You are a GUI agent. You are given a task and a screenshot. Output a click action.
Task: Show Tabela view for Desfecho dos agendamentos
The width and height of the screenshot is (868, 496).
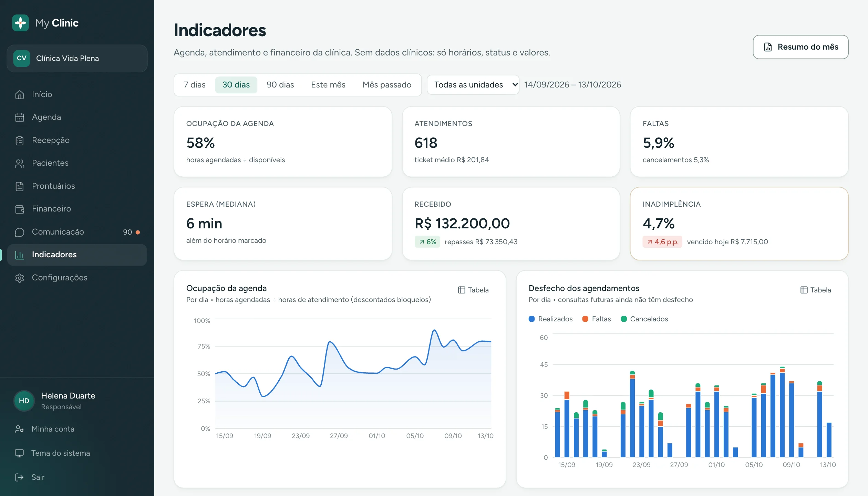click(x=816, y=290)
